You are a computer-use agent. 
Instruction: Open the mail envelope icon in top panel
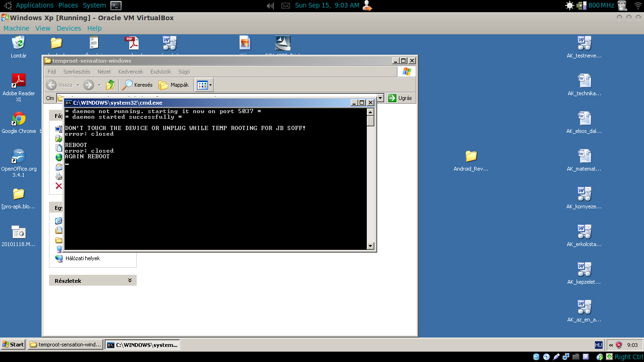[286, 6]
